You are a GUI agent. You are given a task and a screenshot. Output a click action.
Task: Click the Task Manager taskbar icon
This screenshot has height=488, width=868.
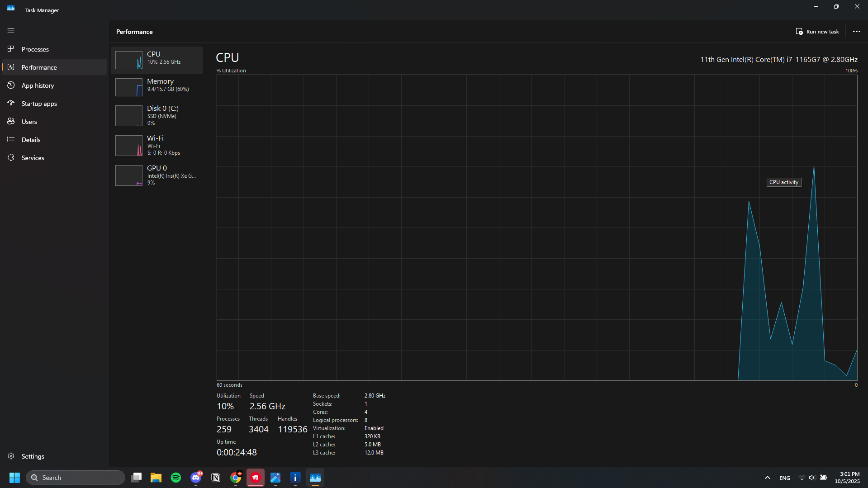click(x=315, y=478)
